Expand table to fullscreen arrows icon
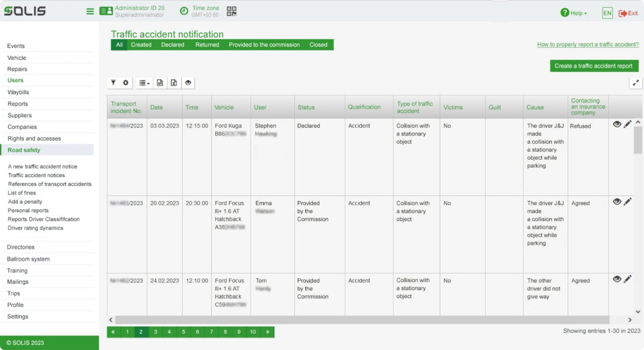This screenshot has width=644, height=350. [636, 83]
